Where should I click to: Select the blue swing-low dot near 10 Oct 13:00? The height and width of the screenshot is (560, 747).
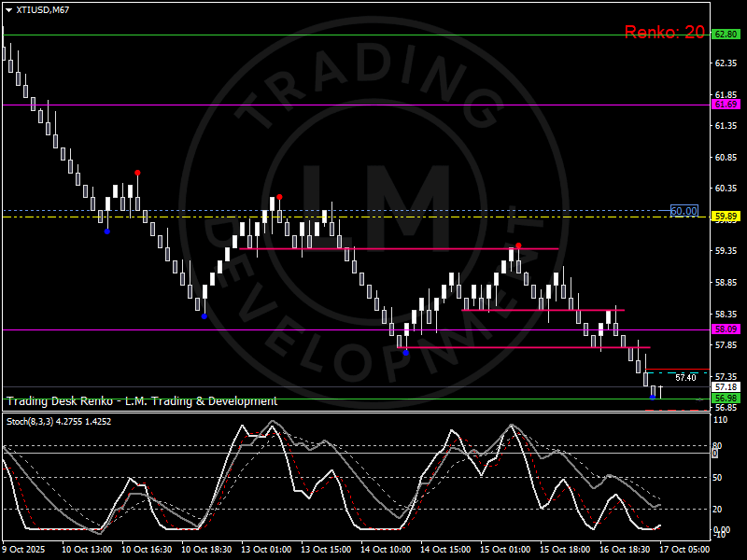(107, 231)
